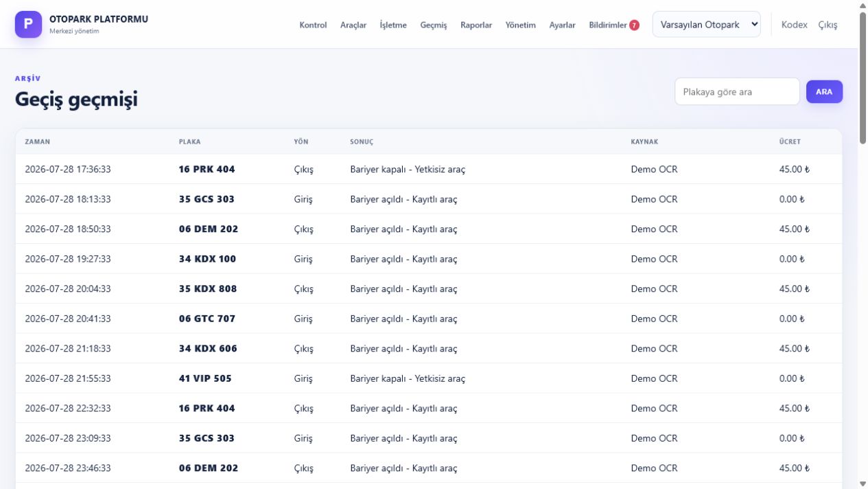Click the result in the 17:36:33 row
This screenshot has height=489, width=868.
408,169
